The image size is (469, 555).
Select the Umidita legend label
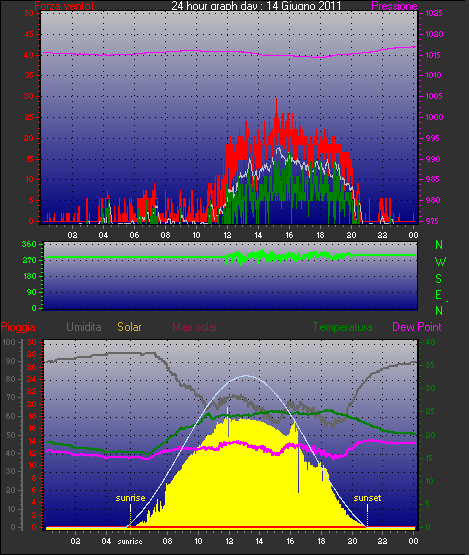(84, 327)
